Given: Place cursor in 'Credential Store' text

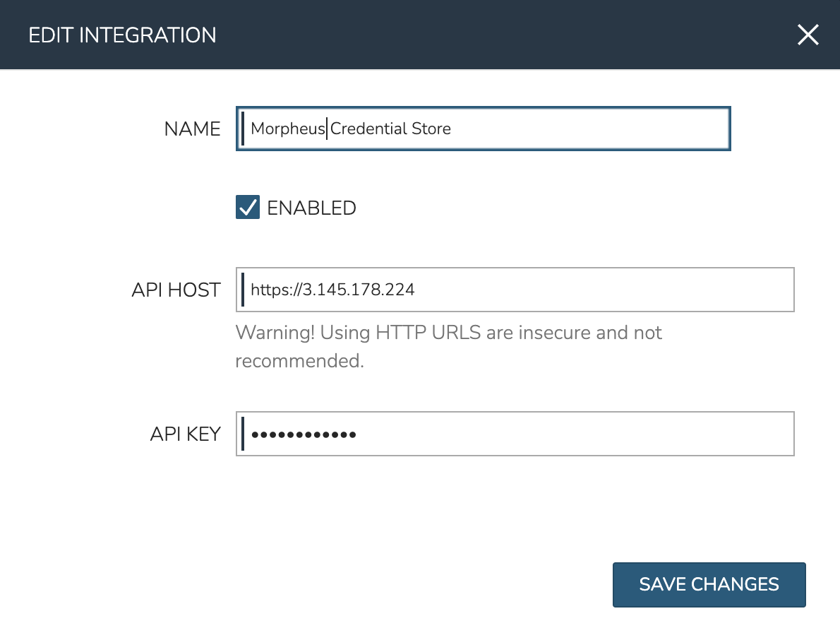Looking at the screenshot, I should coord(390,129).
